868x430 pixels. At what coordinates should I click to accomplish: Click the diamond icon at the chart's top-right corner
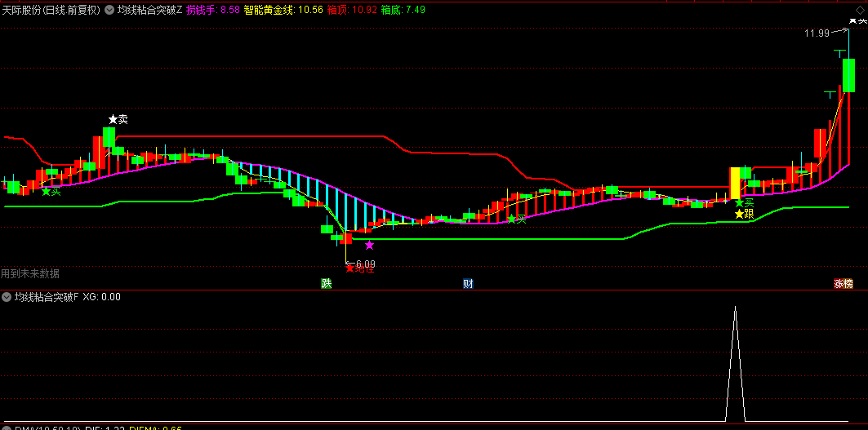coord(859,9)
